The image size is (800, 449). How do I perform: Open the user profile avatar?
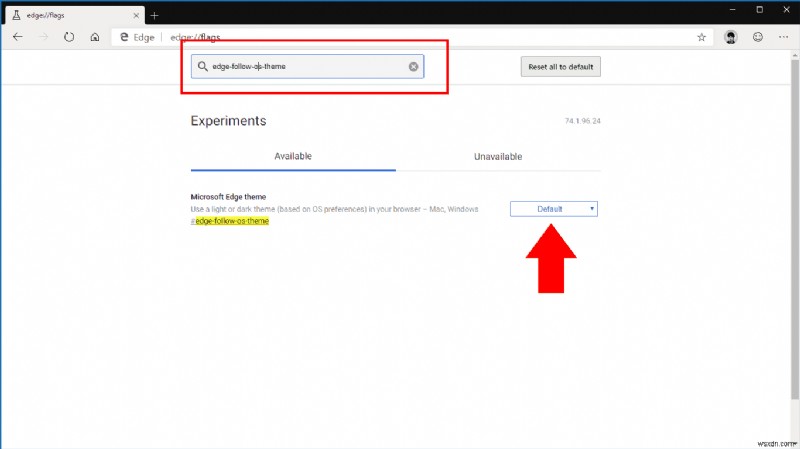(x=731, y=37)
